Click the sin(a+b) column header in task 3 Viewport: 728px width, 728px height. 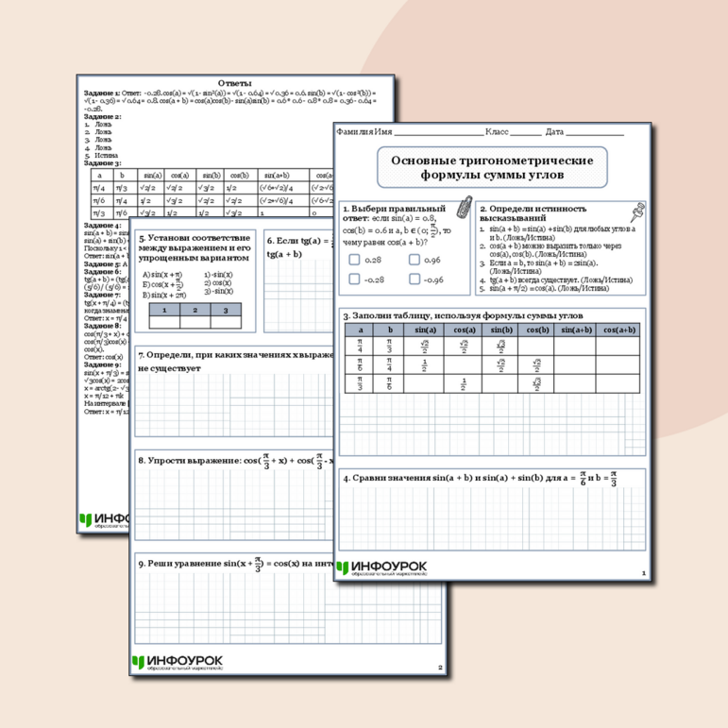pos(574,330)
